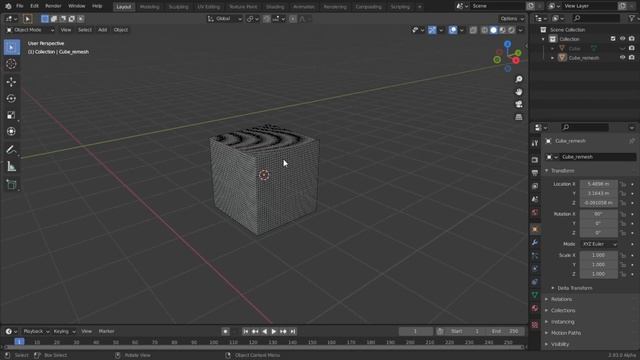Open the timeline Keying popover

coord(64,331)
